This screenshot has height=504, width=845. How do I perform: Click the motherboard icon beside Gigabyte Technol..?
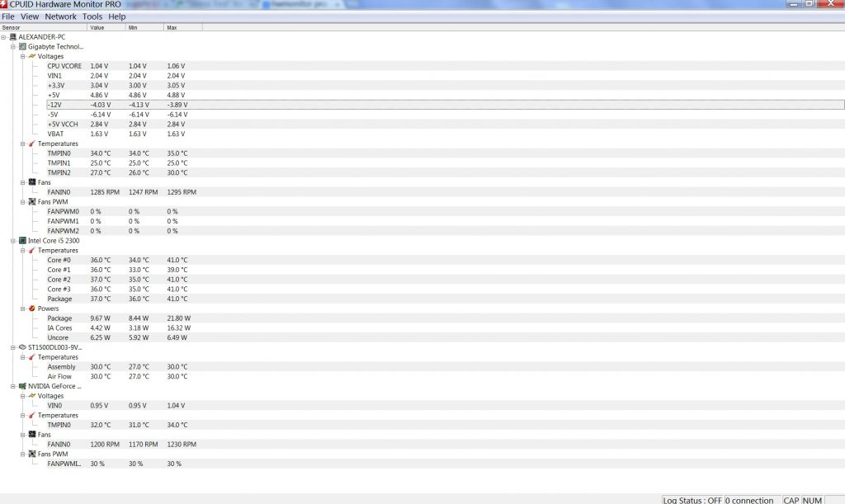click(22, 47)
